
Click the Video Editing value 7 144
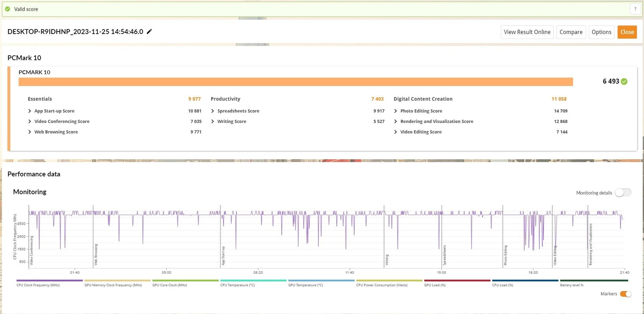pos(562,132)
